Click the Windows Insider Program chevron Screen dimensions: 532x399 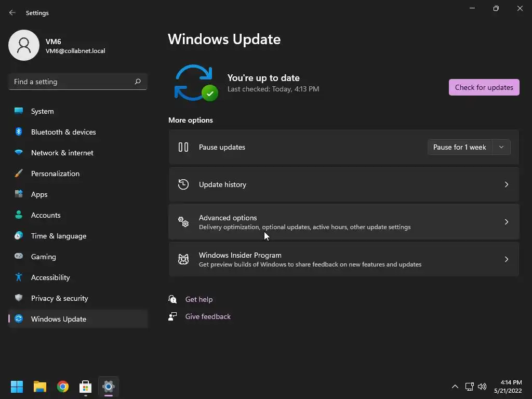tap(506, 259)
